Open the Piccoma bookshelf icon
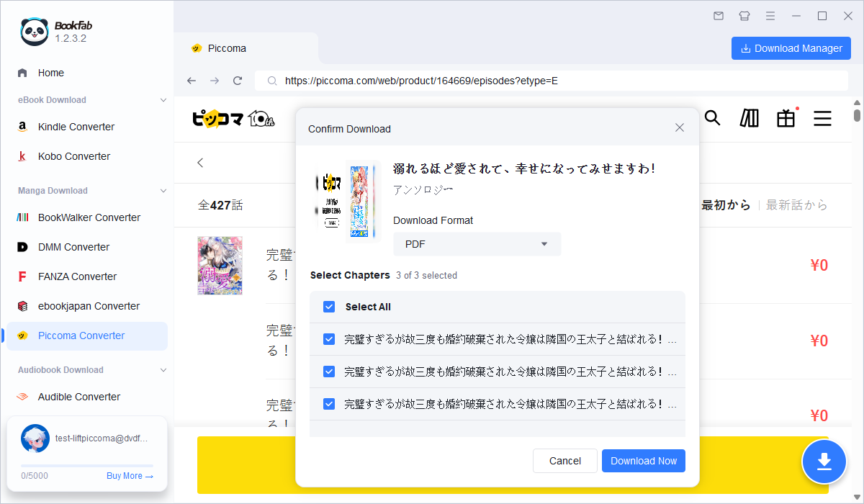 tap(750, 118)
